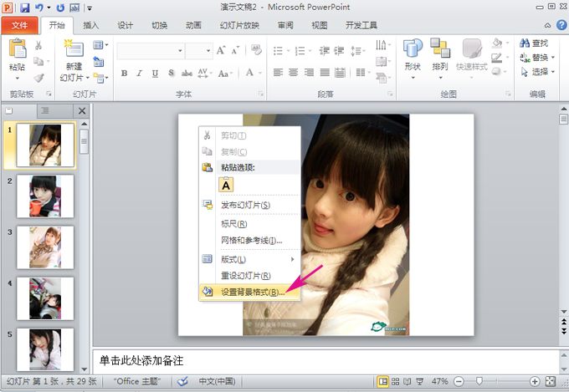Select slide 3 thumbnail in the panel
The width and height of the screenshot is (569, 392).
(x=46, y=247)
